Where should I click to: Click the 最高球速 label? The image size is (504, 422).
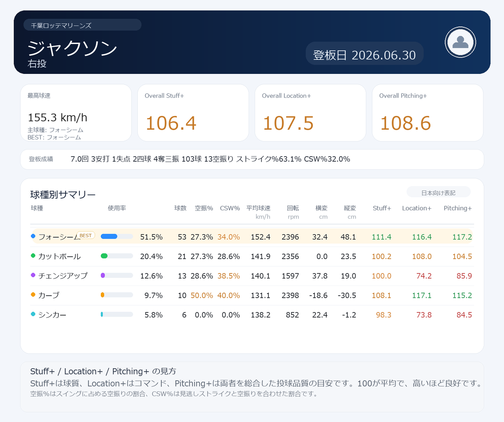(x=39, y=96)
